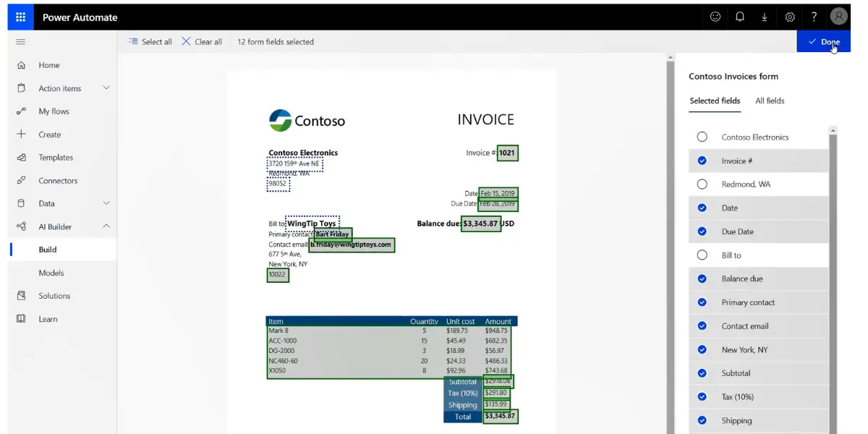Uncheck the Subtotal field
This screenshot has width=868, height=434.
pos(702,373)
